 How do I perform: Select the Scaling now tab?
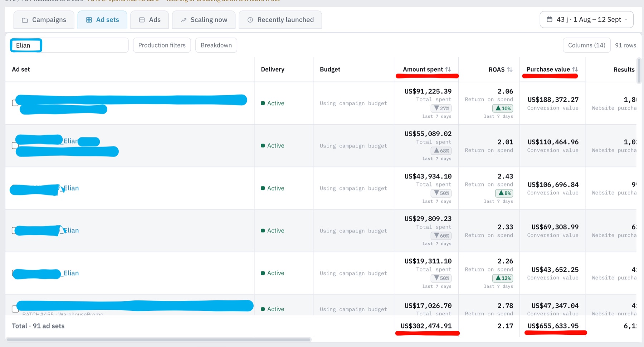204,20
